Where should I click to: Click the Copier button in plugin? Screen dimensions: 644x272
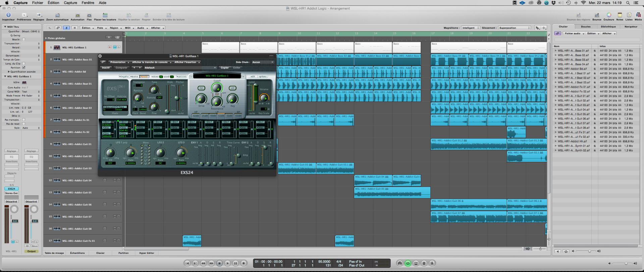[225, 67]
